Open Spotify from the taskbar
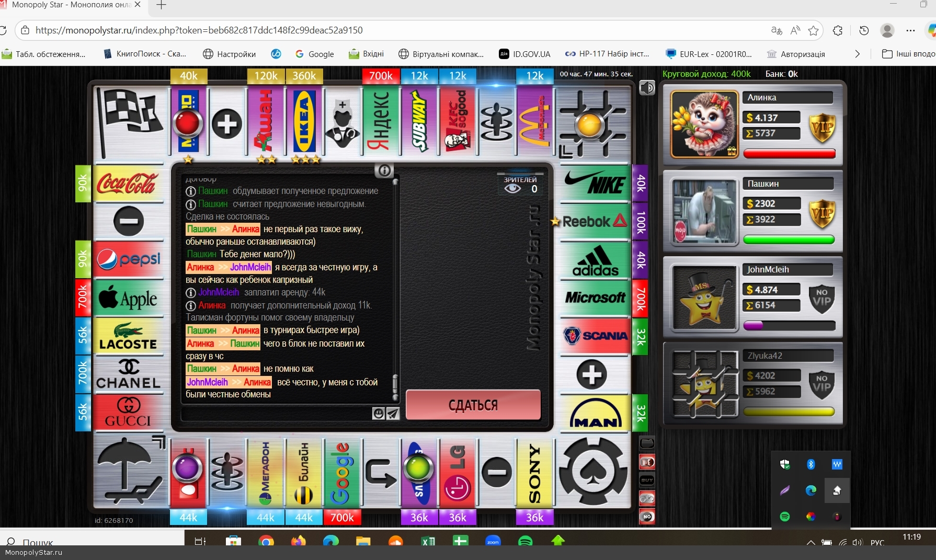The image size is (936, 560). [525, 541]
